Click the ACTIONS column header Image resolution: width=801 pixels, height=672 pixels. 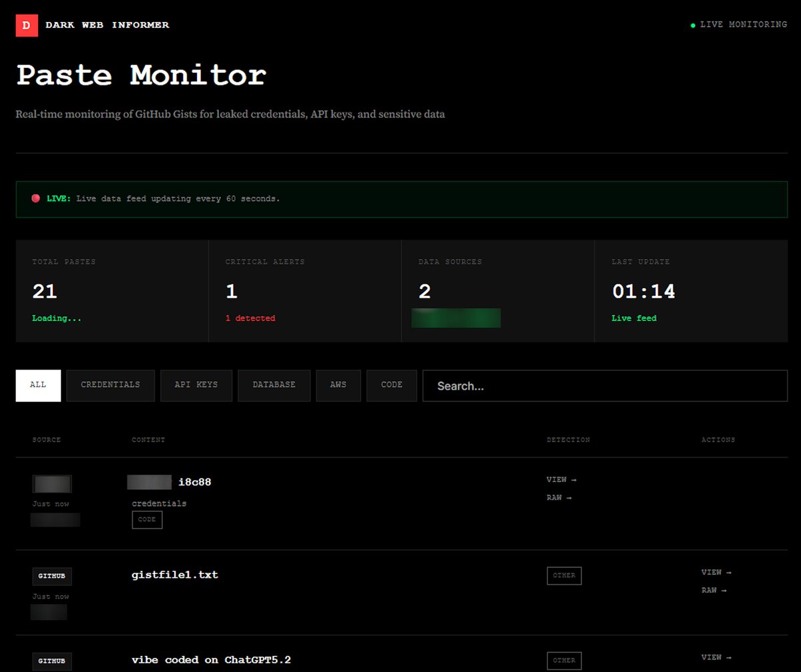point(718,440)
